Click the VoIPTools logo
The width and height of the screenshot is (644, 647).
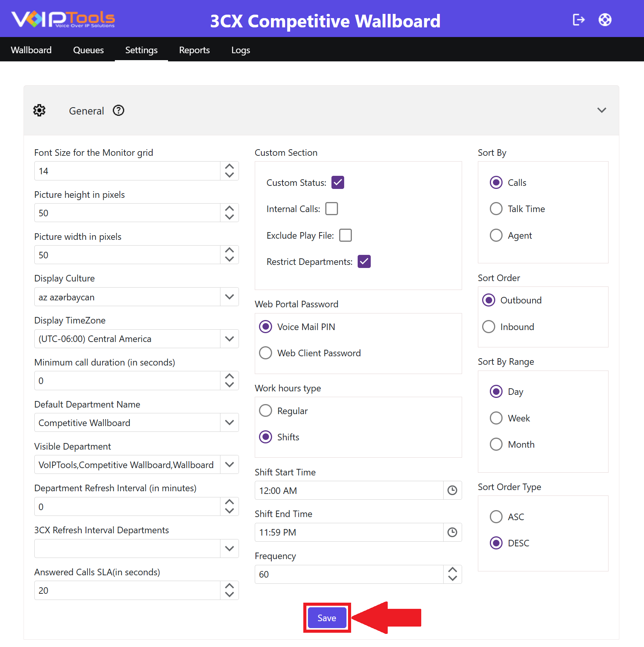[63, 19]
